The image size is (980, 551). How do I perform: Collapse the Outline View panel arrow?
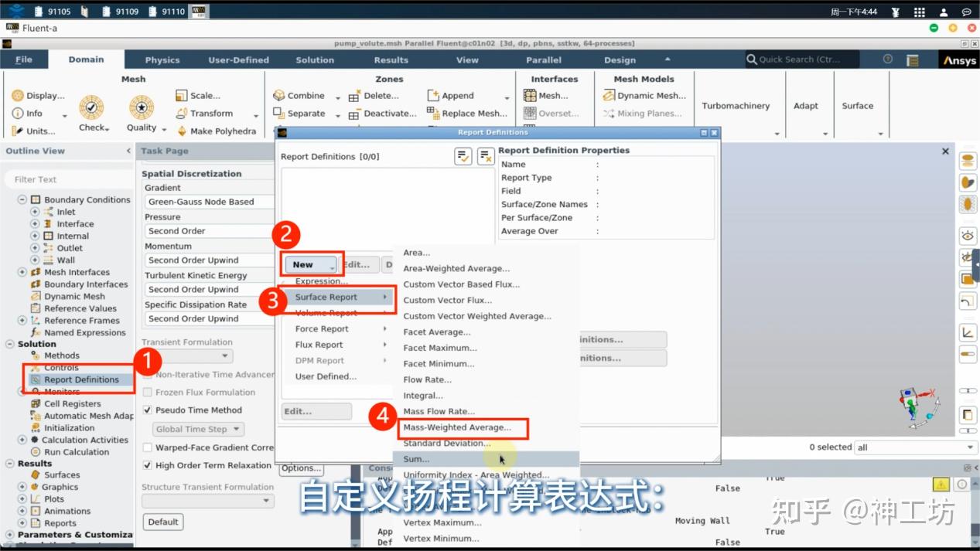128,151
